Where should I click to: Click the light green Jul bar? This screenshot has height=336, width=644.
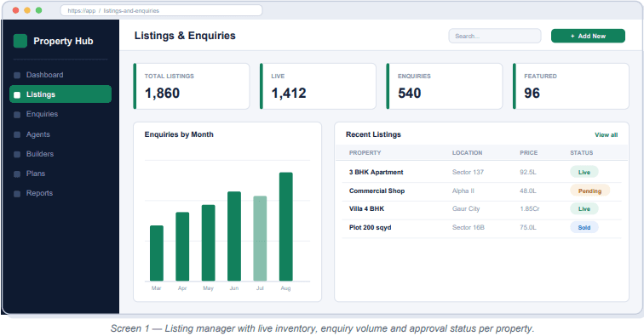(x=260, y=238)
